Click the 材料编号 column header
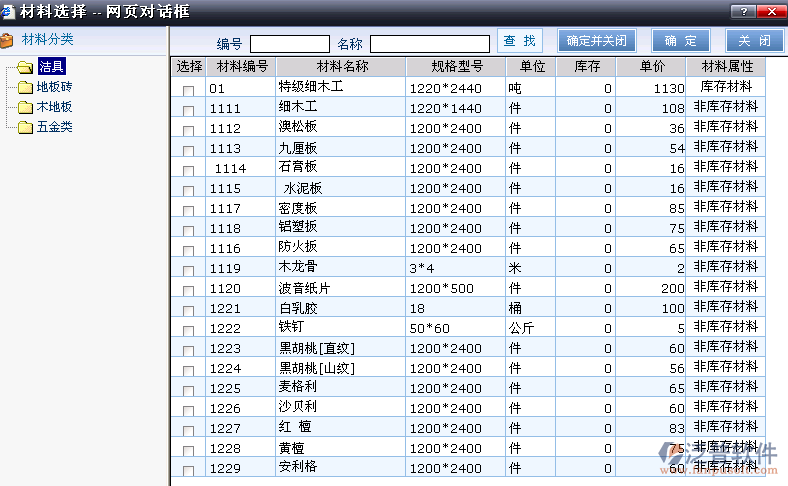 click(241, 66)
